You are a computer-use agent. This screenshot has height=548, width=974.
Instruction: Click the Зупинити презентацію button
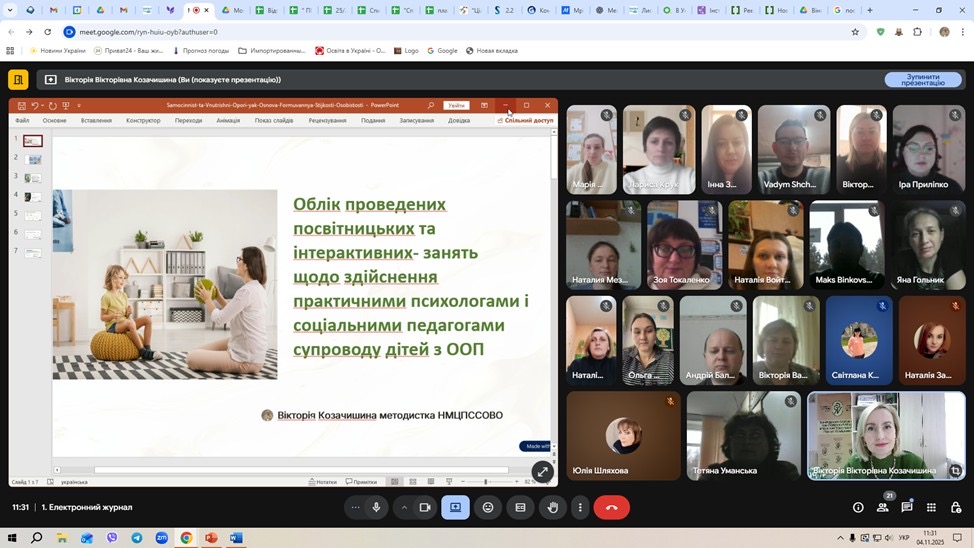tap(922, 80)
